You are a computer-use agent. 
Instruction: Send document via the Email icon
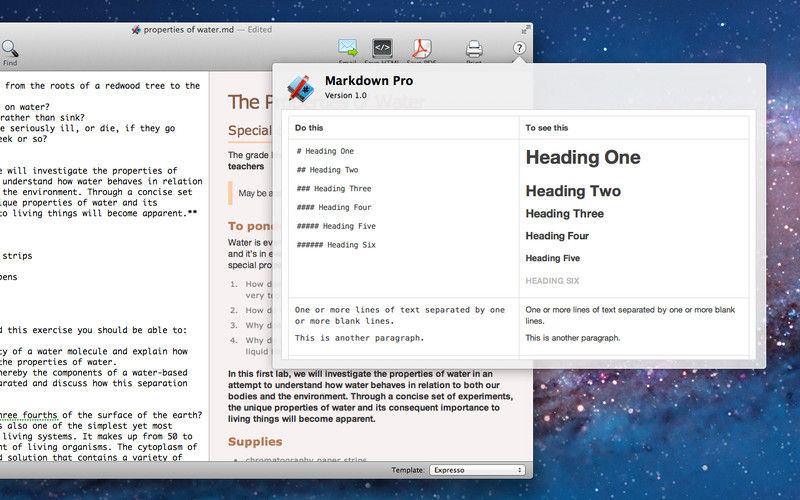point(347,48)
